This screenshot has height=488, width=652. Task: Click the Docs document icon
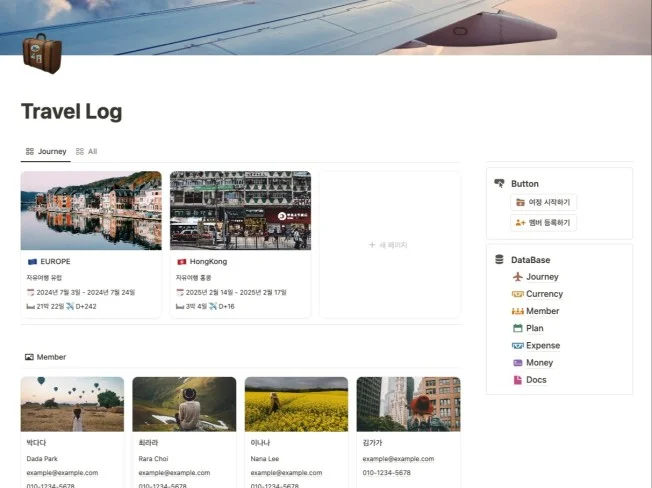click(x=517, y=380)
